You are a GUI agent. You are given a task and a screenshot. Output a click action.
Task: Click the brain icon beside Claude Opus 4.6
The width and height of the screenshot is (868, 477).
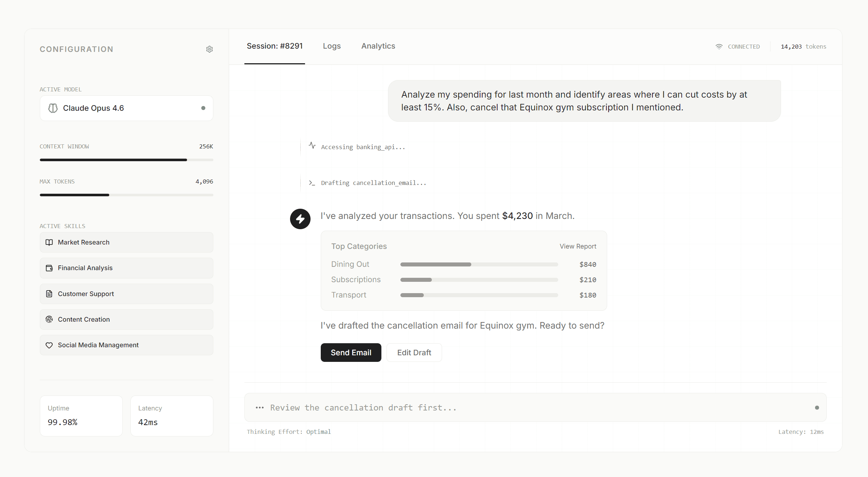[53, 108]
